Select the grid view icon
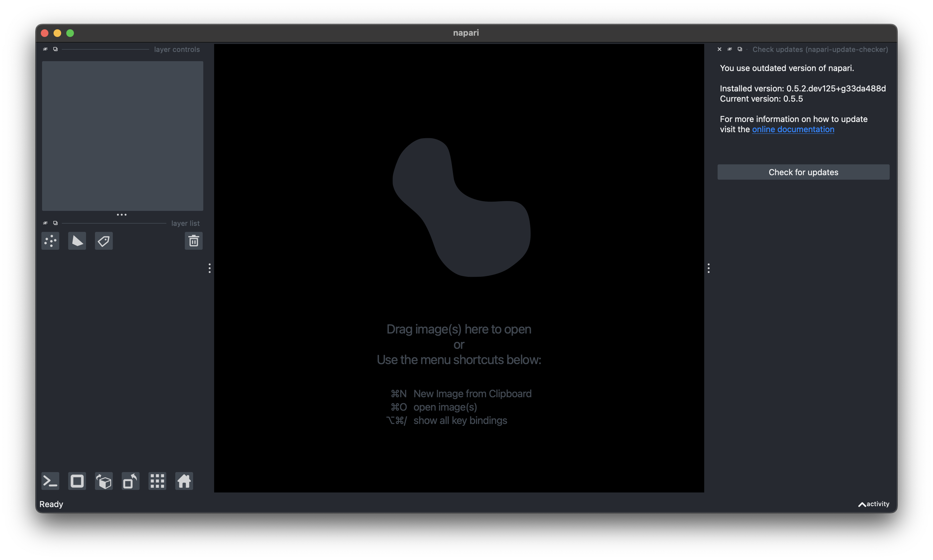 tap(157, 481)
